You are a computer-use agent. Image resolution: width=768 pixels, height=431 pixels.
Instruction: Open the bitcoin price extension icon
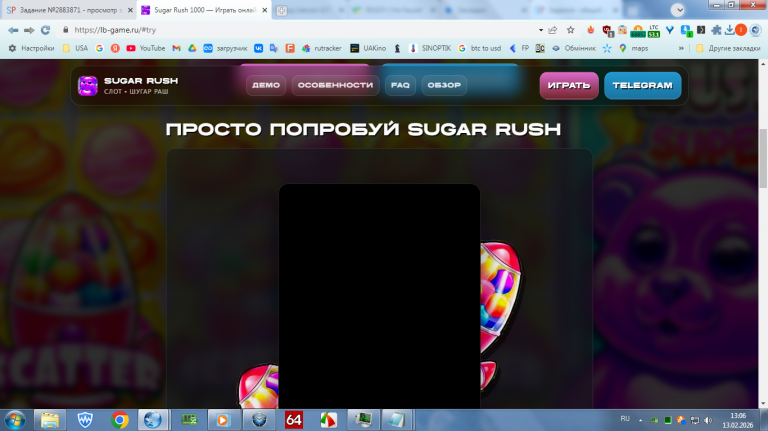tap(638, 31)
